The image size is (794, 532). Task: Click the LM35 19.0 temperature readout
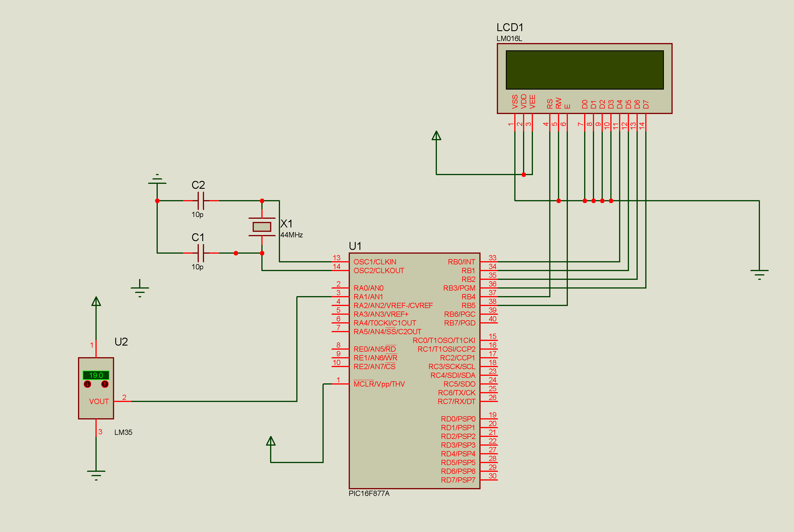(96, 375)
